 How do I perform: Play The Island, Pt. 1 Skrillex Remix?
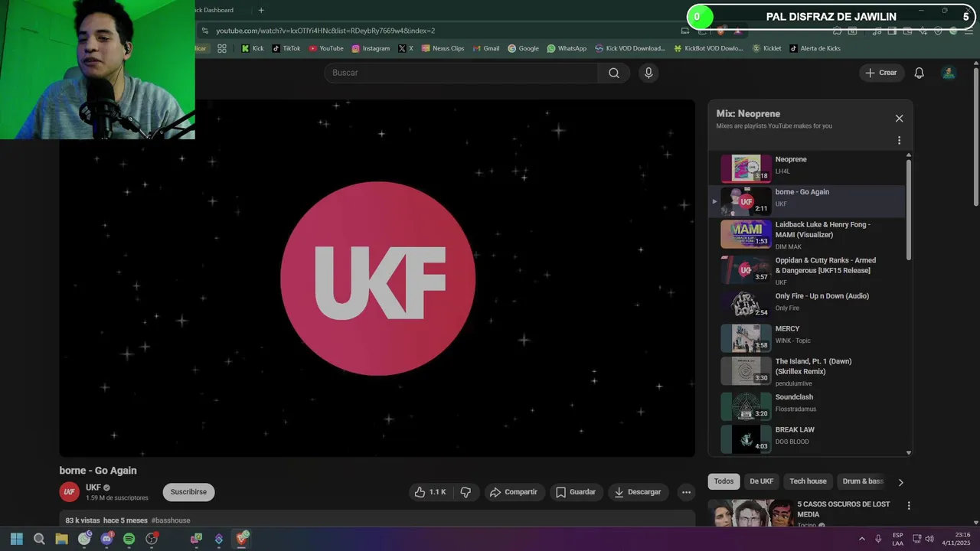pos(808,371)
